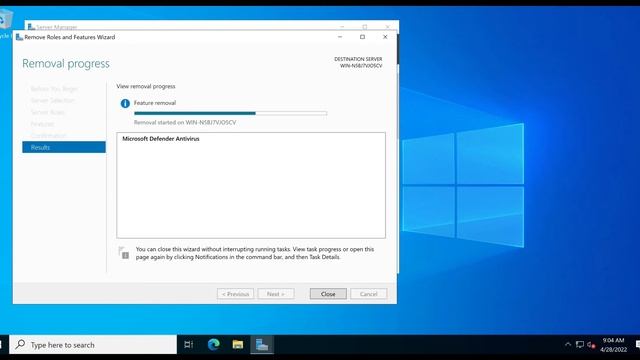640x360 pixels.
Task: Click the feature removal progress bar
Action: (x=230, y=113)
